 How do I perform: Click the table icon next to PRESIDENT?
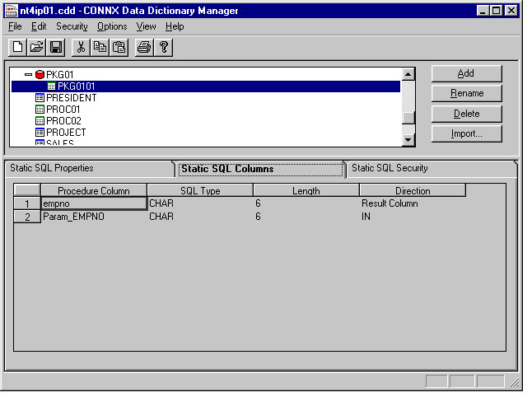point(40,98)
